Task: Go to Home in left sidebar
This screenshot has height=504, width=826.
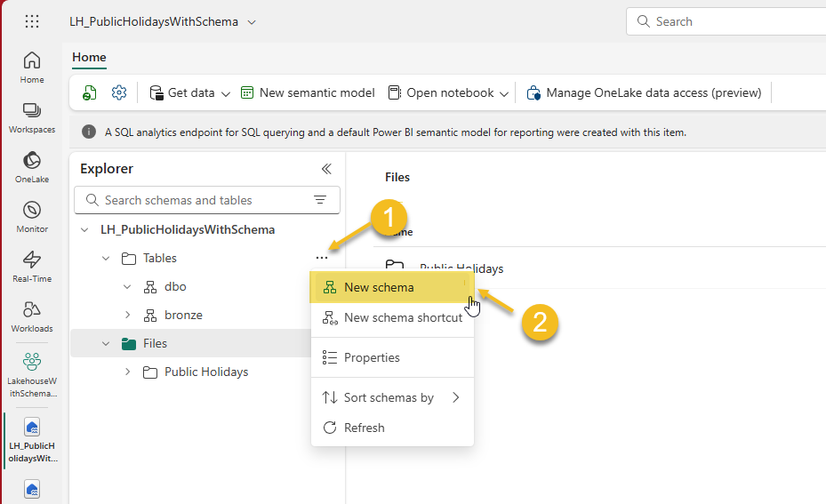Action: (32, 68)
